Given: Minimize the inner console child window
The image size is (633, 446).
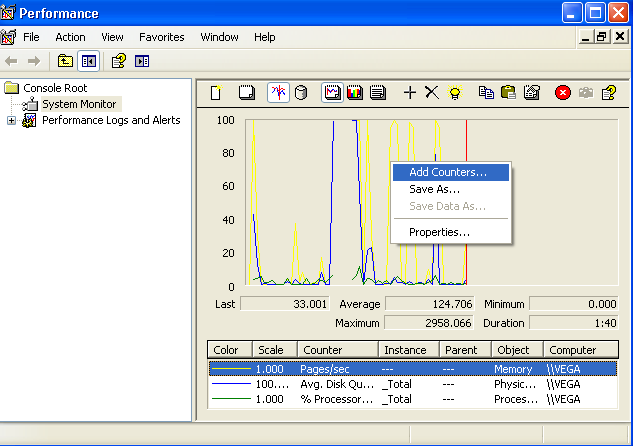Looking at the screenshot, I should coord(586,37).
